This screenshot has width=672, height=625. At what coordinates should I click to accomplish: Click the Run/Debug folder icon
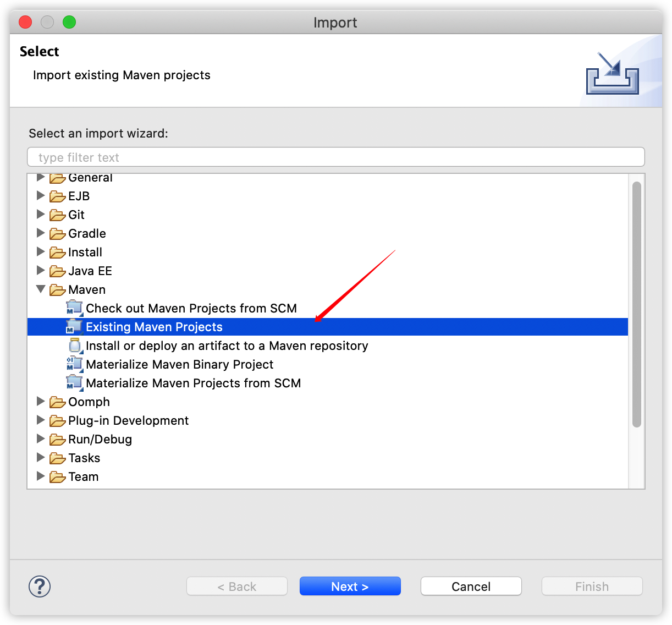57,440
